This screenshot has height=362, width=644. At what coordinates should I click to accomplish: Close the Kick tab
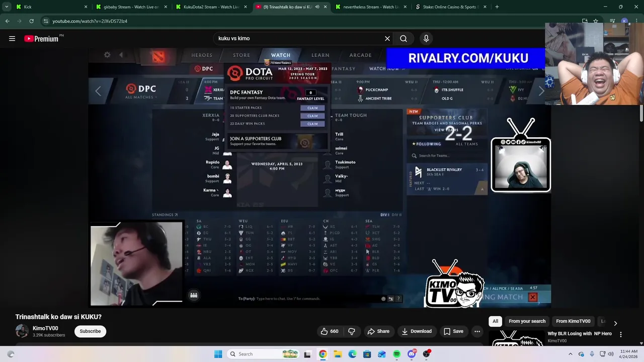(86, 7)
